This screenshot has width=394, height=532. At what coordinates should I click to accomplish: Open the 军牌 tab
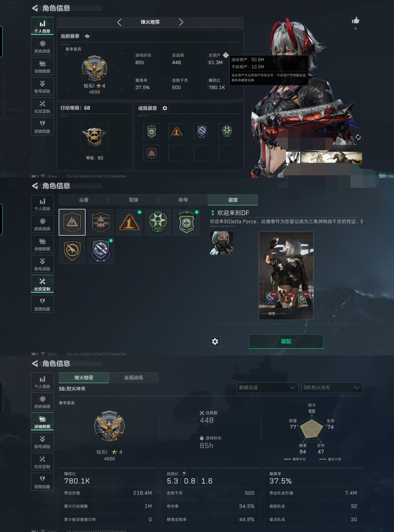point(134,200)
